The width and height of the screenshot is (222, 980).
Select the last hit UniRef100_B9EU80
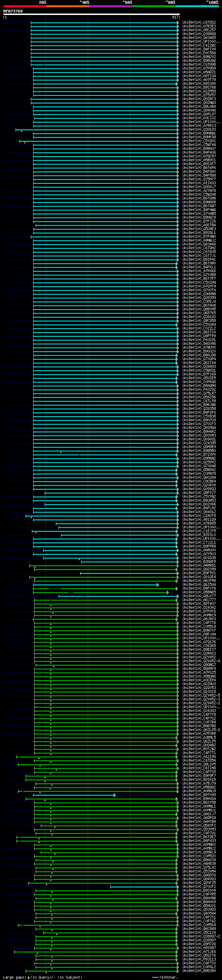[x=199, y=971]
